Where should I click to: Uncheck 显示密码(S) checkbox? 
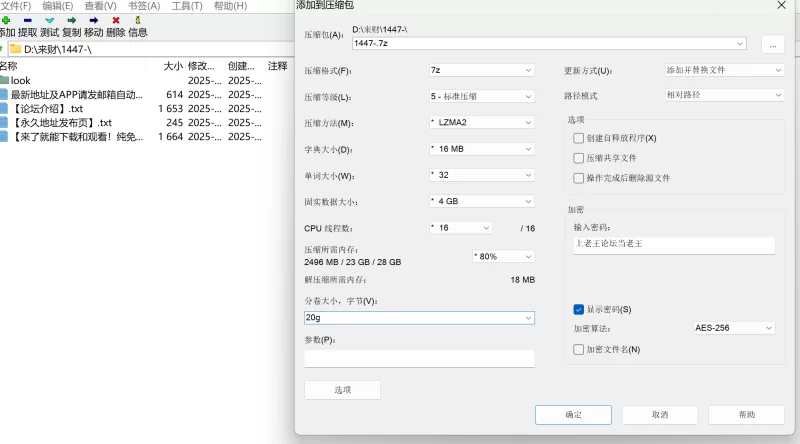[578, 309]
